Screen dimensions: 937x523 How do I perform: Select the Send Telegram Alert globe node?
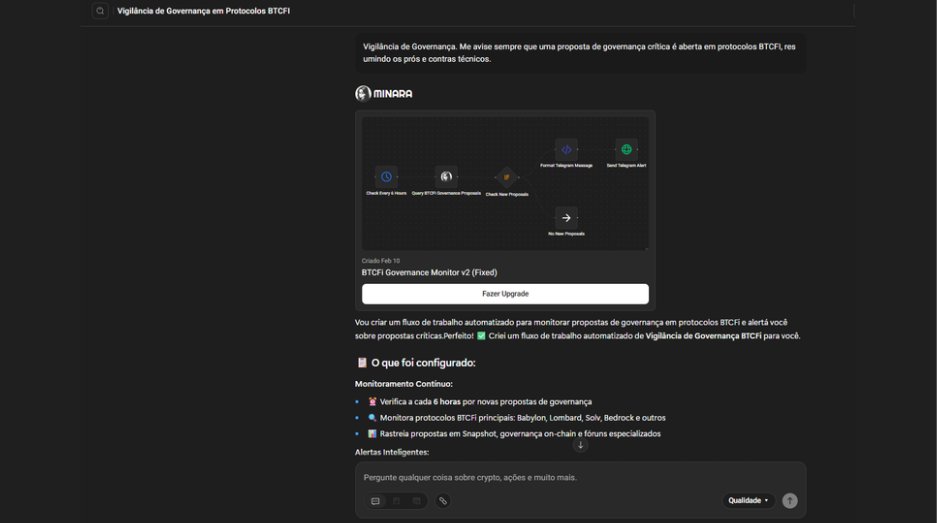coord(626,149)
